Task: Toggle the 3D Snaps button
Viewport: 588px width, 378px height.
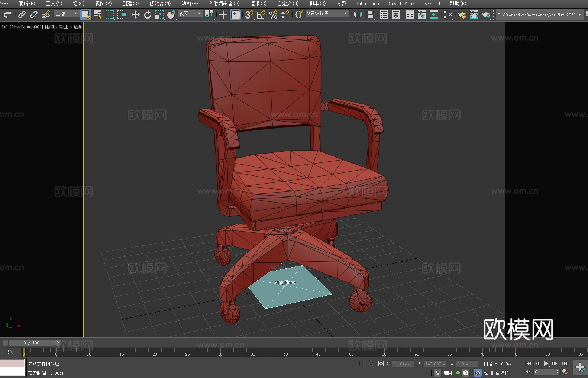Action: click(249, 14)
